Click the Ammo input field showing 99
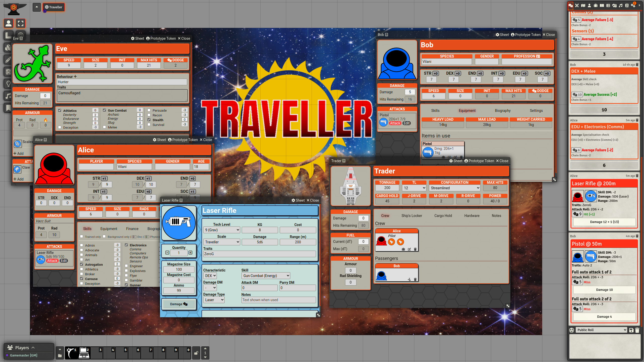This screenshot has height=362, width=644. 179,291
